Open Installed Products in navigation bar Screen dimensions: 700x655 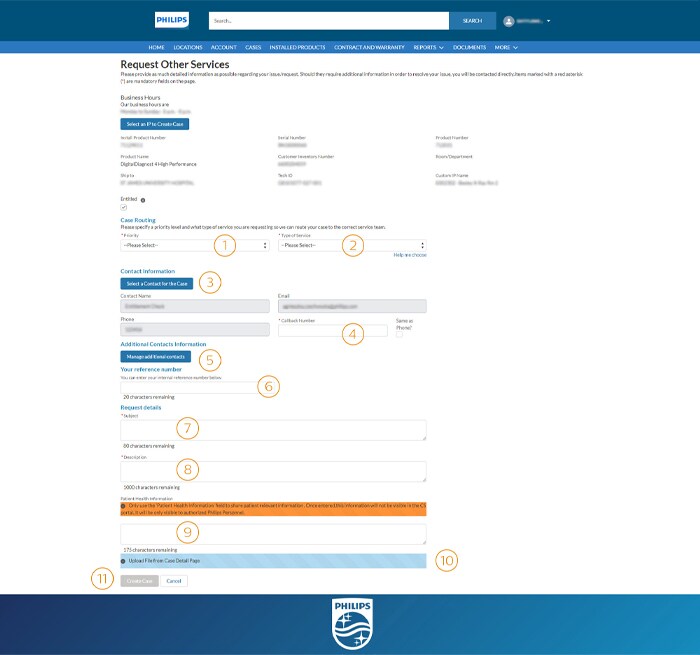[297, 47]
